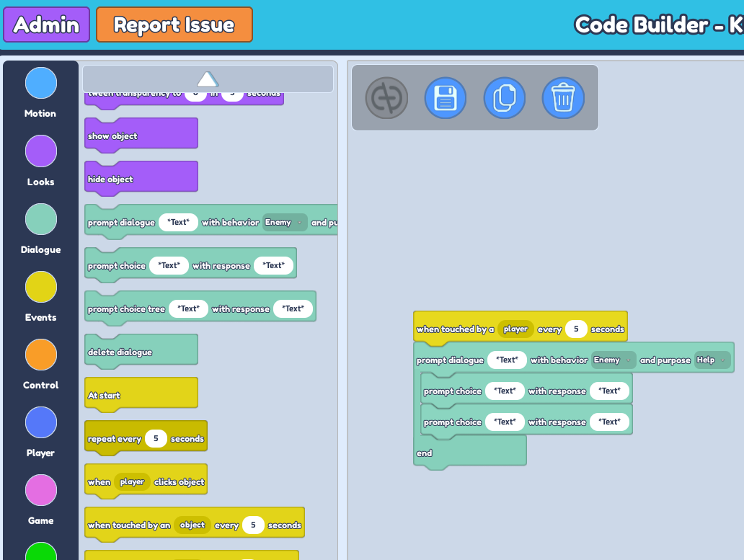This screenshot has width=744, height=560.
Task: Open the Enemy behavior dropdown in workspace
Action: [613, 360]
